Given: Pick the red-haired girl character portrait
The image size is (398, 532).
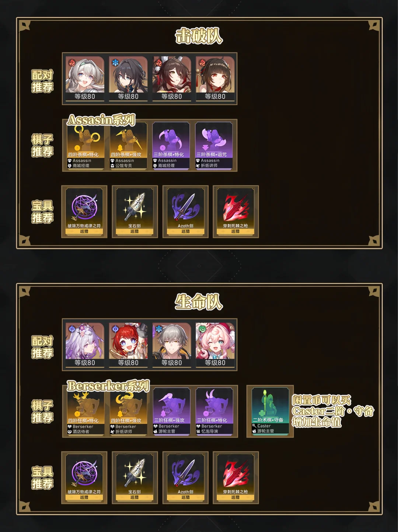Looking at the screenshot, I should 128,345.
